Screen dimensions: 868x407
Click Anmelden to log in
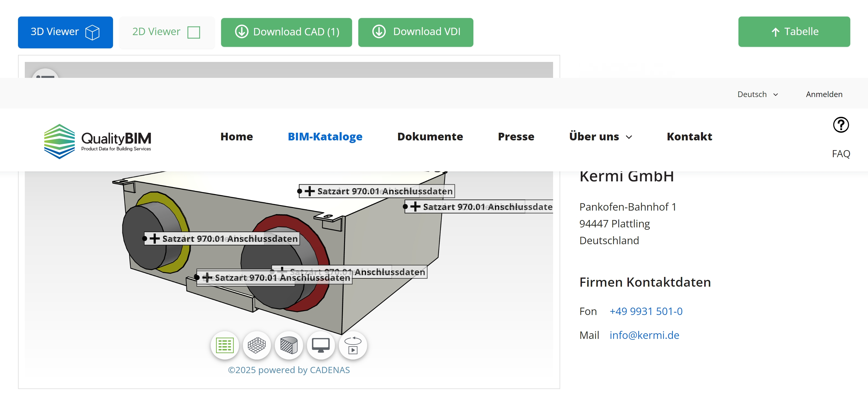pos(824,94)
